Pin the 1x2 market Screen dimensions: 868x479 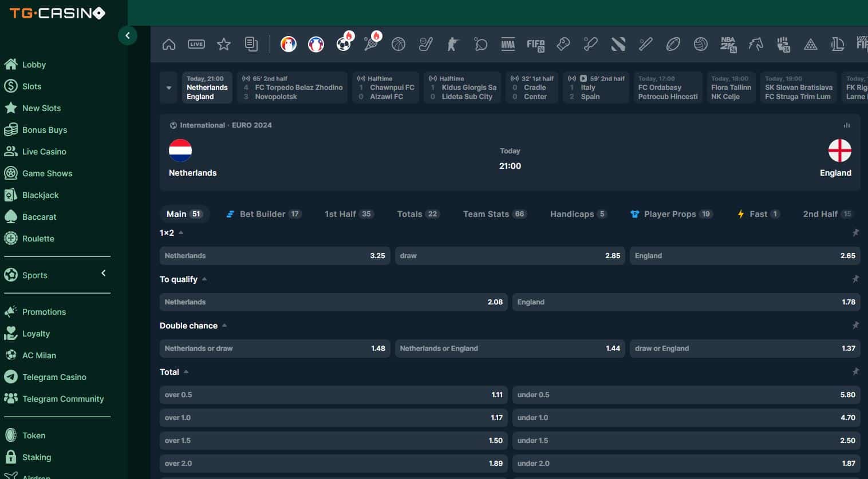point(855,233)
